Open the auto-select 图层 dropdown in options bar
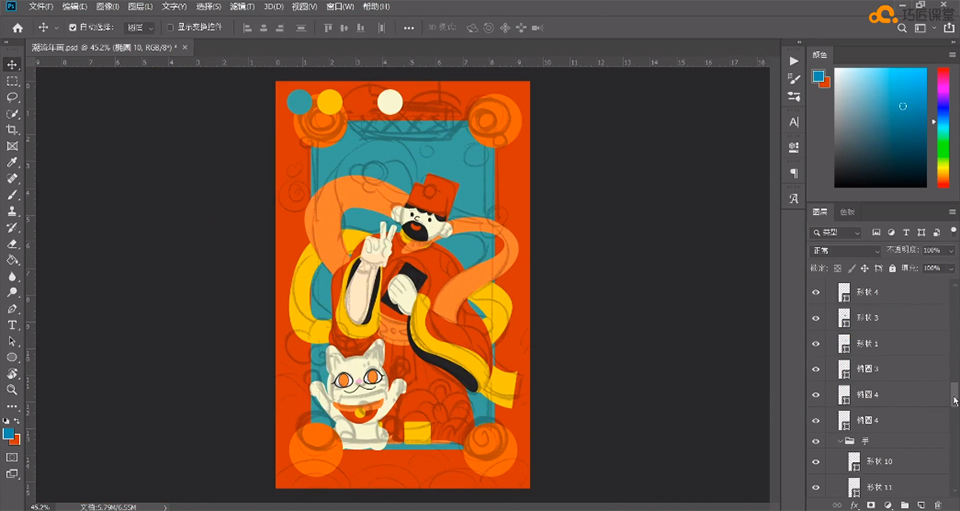The width and height of the screenshot is (960, 511). pos(140,28)
